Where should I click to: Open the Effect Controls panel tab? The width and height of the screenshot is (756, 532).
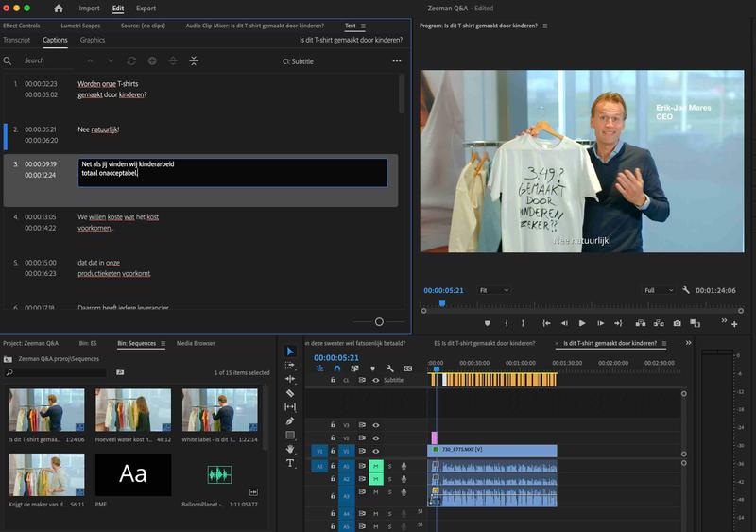(x=22, y=26)
